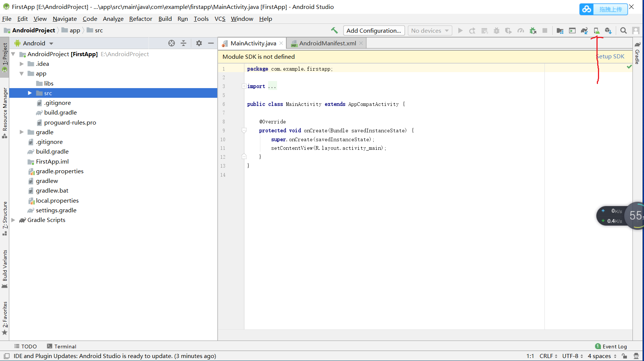Click the Profile app gauge icon
This screenshot has width=644, height=361.
(x=521, y=30)
